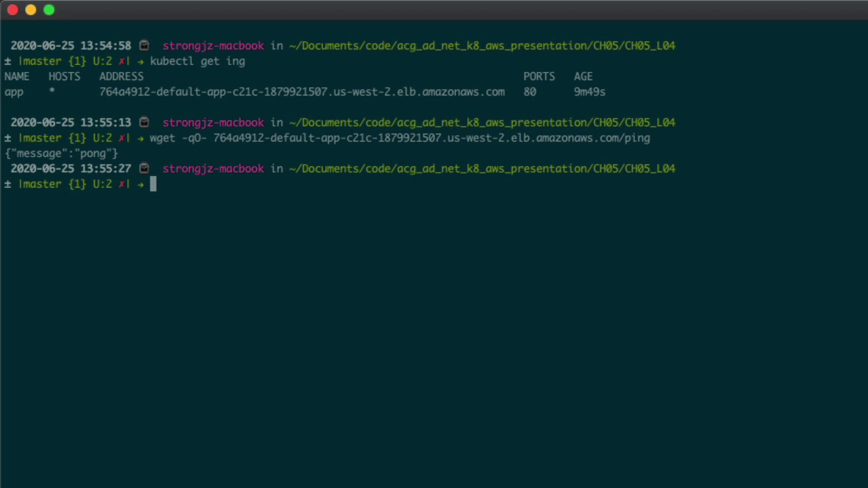Click the red close window button
The image size is (868, 488).
click(13, 10)
